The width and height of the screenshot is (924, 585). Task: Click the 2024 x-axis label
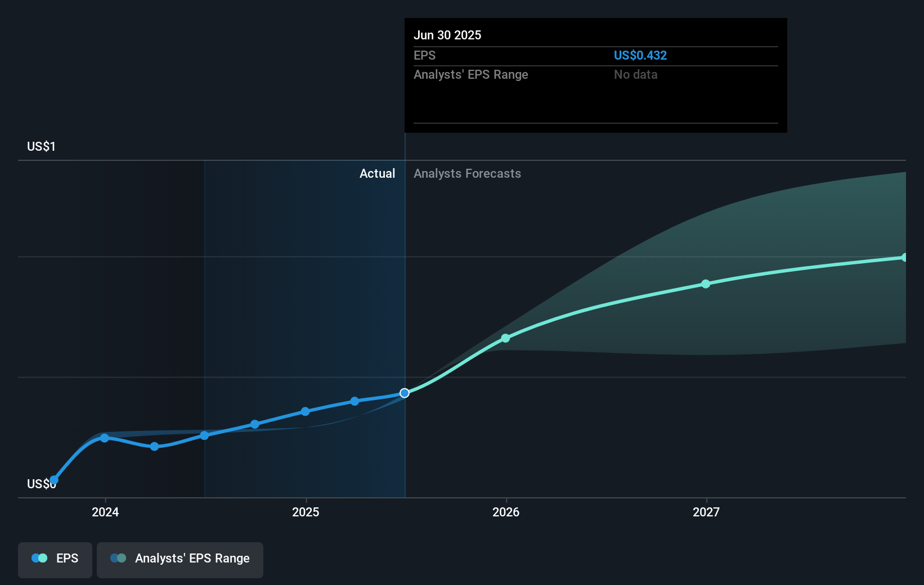point(105,512)
